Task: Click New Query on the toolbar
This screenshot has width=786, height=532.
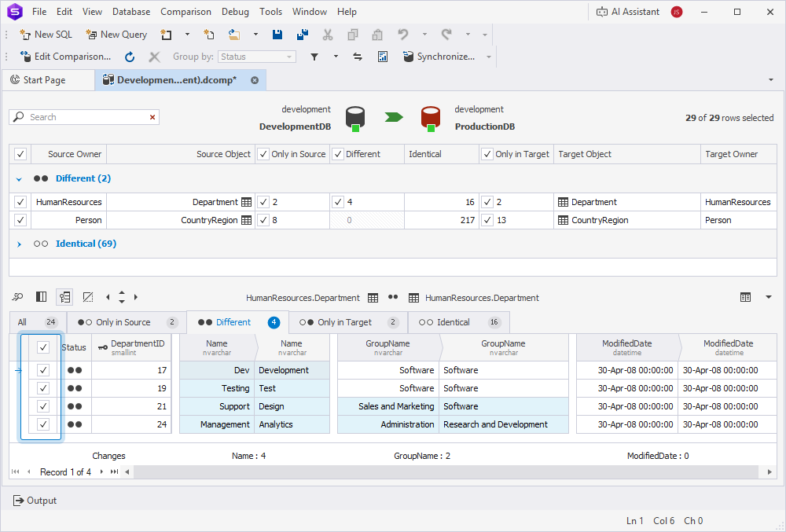Action: point(116,35)
